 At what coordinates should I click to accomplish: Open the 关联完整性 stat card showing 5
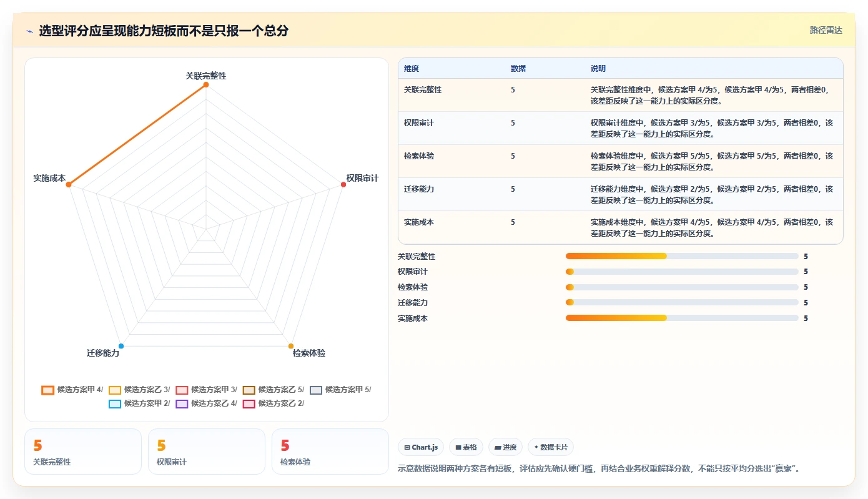(x=83, y=452)
